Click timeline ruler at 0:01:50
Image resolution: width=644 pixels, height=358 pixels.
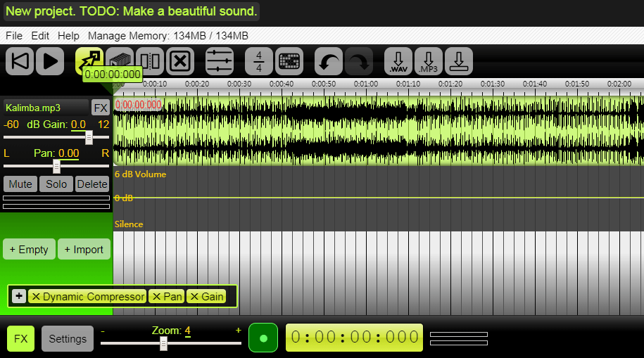coord(577,84)
